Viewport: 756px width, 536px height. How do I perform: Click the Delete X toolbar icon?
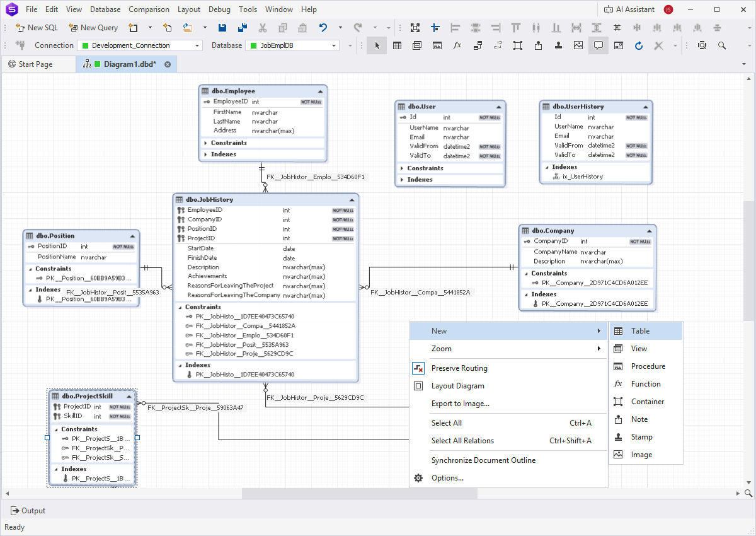click(x=659, y=45)
